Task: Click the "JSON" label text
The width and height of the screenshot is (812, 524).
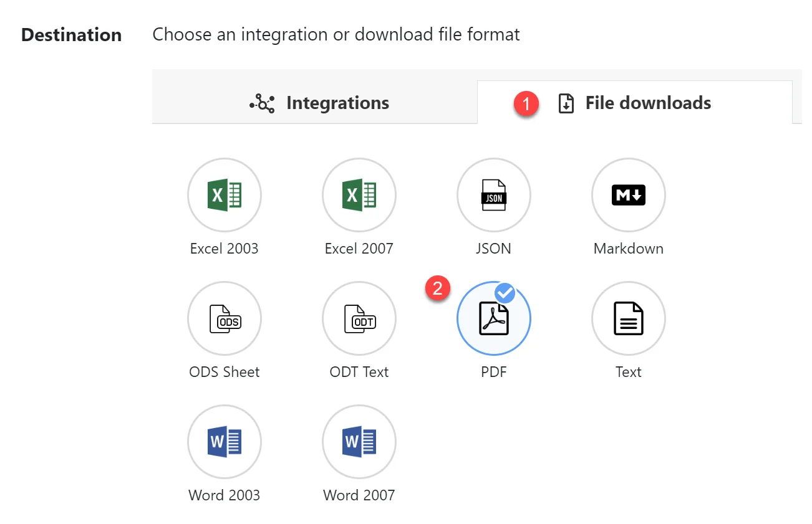Action: (494, 249)
